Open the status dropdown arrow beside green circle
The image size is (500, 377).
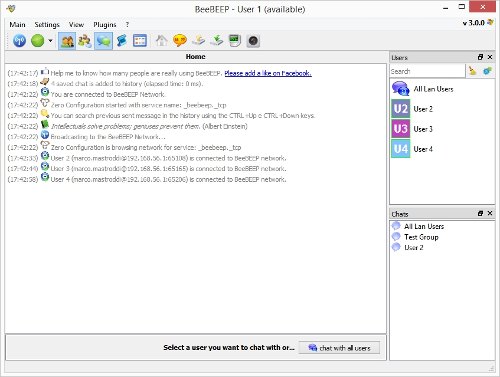click(x=50, y=41)
